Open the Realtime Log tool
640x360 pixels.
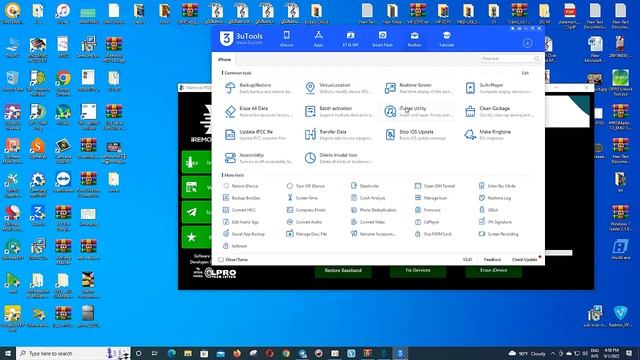tap(495, 198)
